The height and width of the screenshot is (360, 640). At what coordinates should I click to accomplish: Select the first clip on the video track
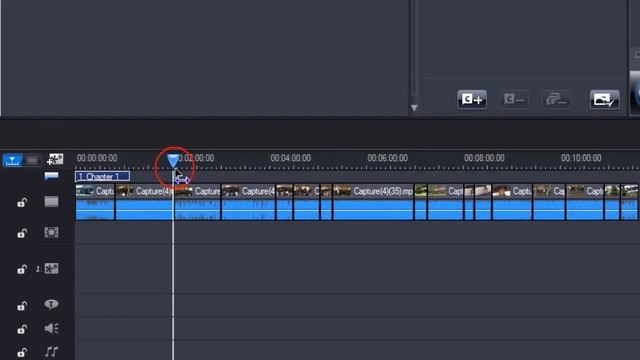coord(95,202)
